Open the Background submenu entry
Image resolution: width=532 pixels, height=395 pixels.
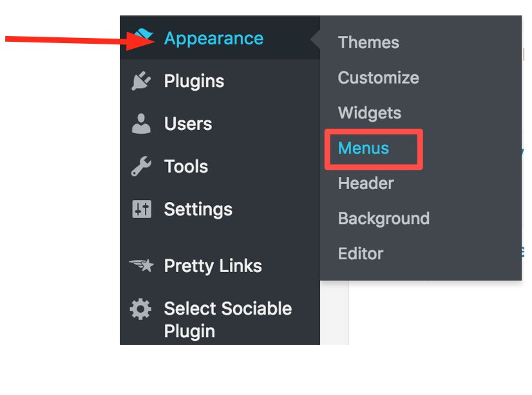pos(383,219)
